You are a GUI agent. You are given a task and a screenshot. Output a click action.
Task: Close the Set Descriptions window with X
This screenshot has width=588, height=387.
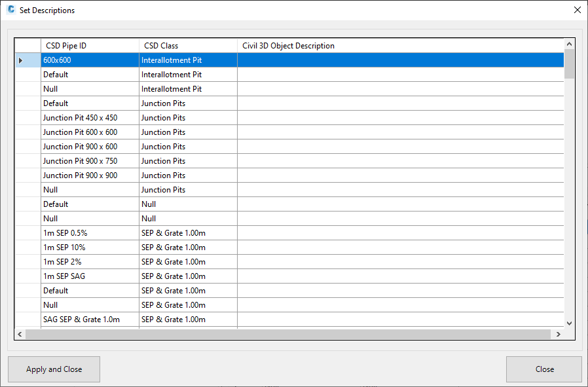[577, 10]
